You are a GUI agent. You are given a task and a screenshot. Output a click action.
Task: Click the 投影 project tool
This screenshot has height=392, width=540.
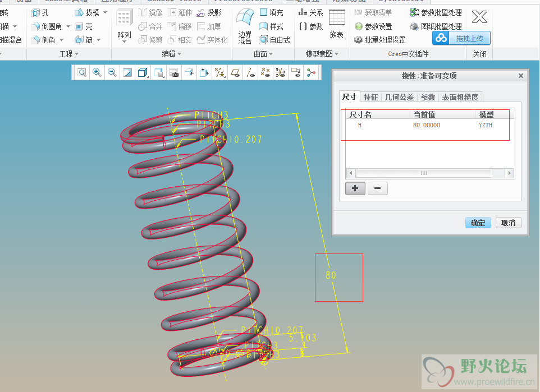tap(209, 13)
